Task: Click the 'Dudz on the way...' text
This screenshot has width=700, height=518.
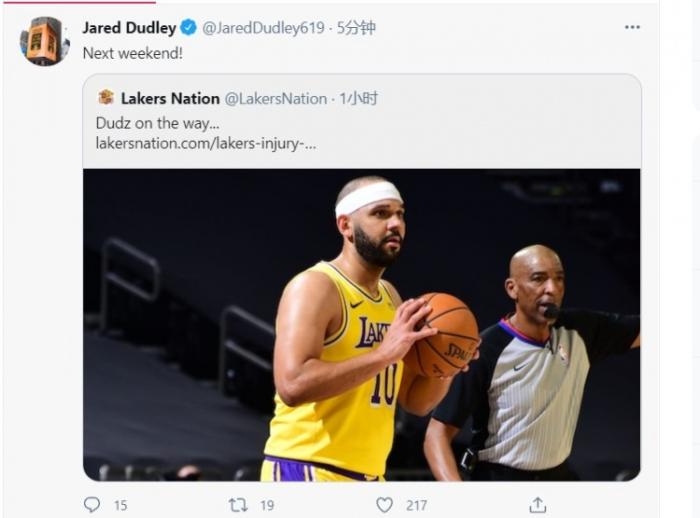Action: (157, 123)
